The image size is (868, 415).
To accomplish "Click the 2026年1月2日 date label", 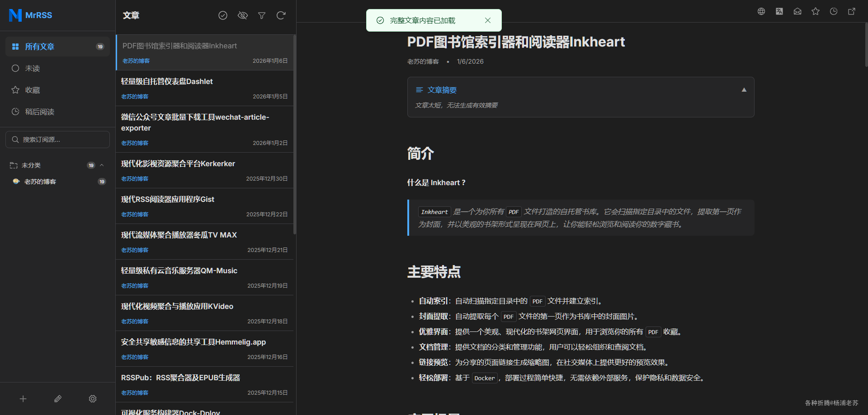I will [270, 143].
